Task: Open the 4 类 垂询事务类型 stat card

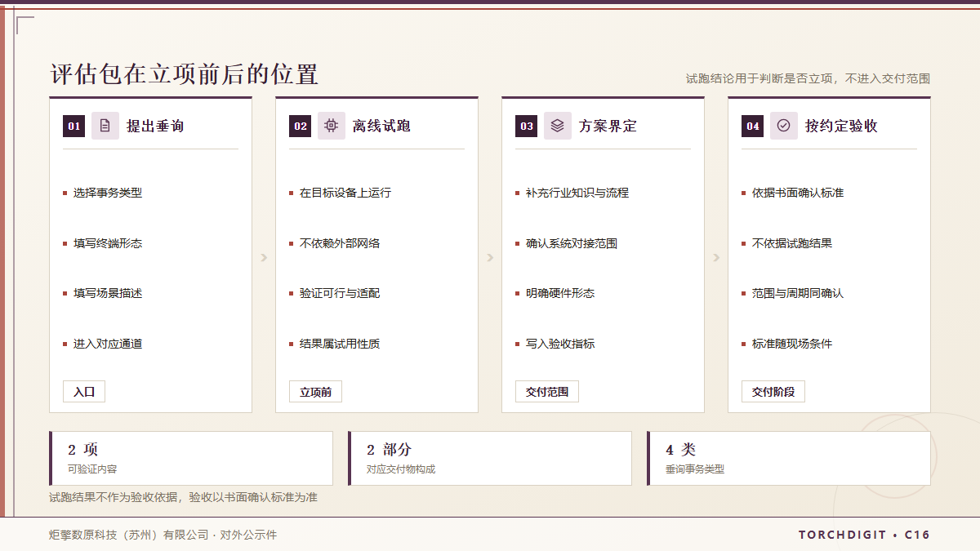Action: [x=789, y=458]
